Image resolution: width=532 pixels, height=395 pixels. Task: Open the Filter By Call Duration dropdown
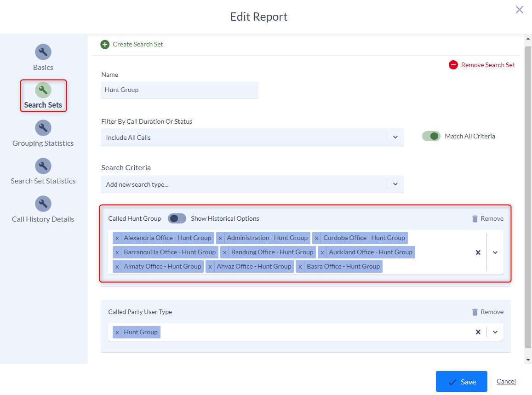click(395, 137)
